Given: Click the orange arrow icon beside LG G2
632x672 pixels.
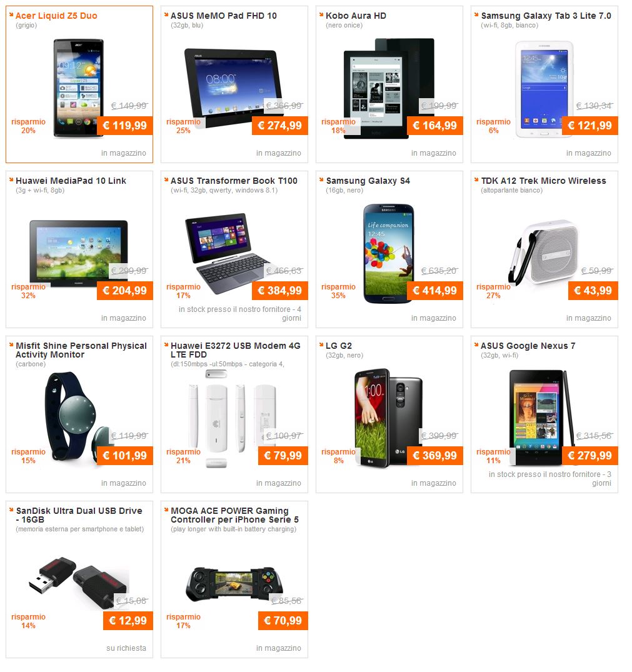Looking at the screenshot, I should (321, 344).
